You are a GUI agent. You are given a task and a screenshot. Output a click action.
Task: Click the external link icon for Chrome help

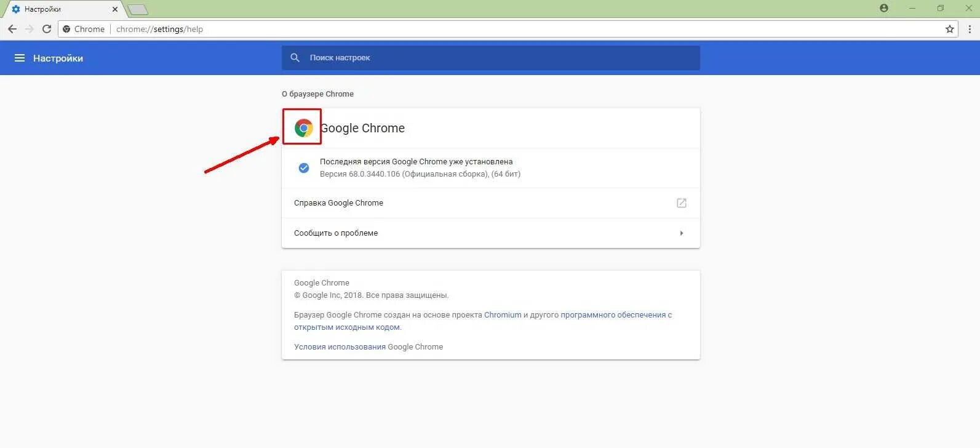pos(682,203)
